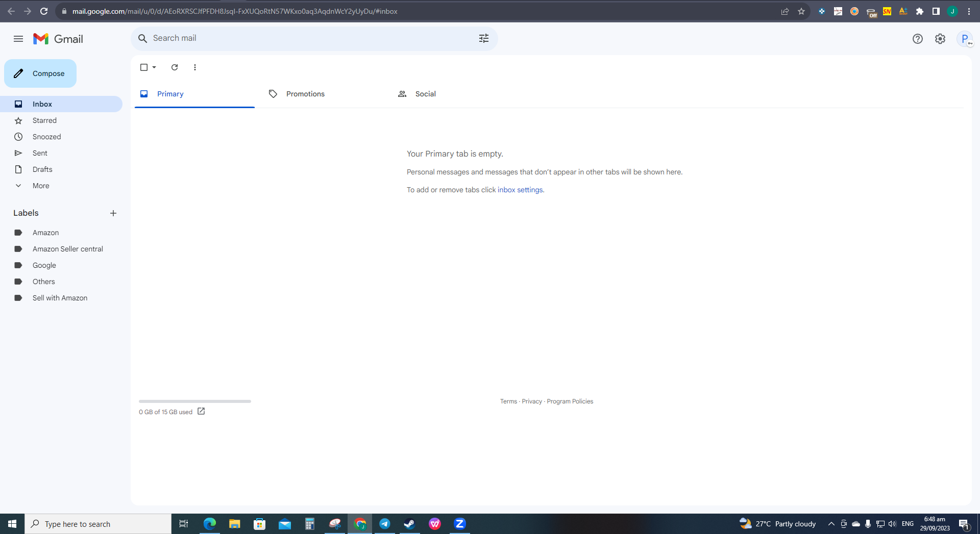Open the Program Policies link

tap(570, 401)
